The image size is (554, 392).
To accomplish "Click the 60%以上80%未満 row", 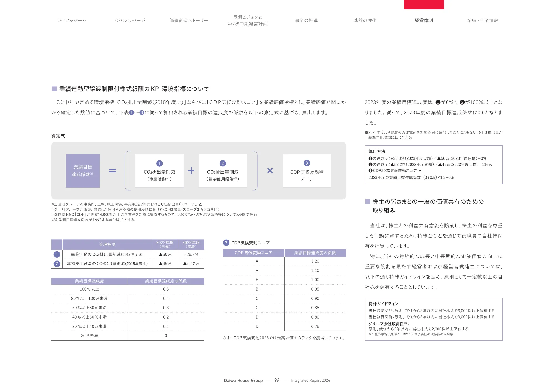I will pos(128,308).
